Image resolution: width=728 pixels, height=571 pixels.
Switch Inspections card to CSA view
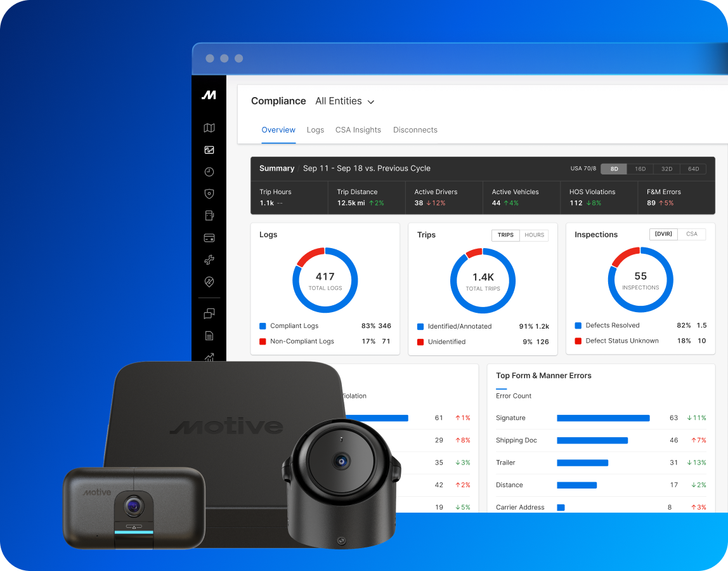(691, 234)
